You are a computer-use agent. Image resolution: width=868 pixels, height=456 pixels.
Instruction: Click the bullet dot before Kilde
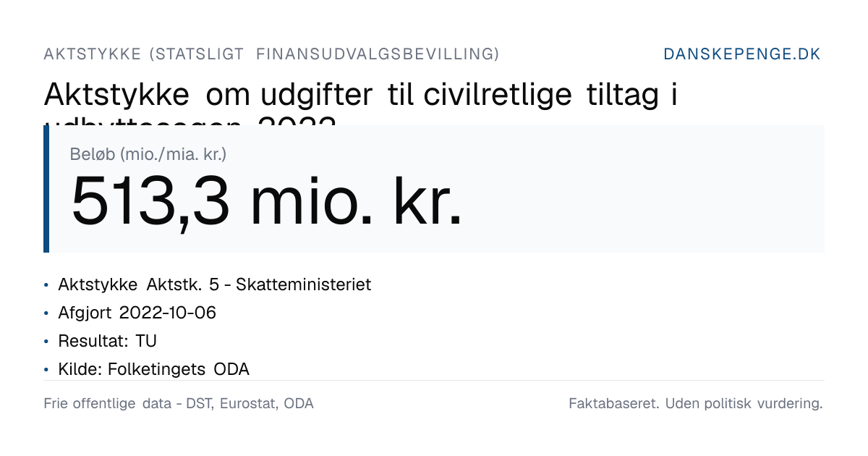[46, 370]
